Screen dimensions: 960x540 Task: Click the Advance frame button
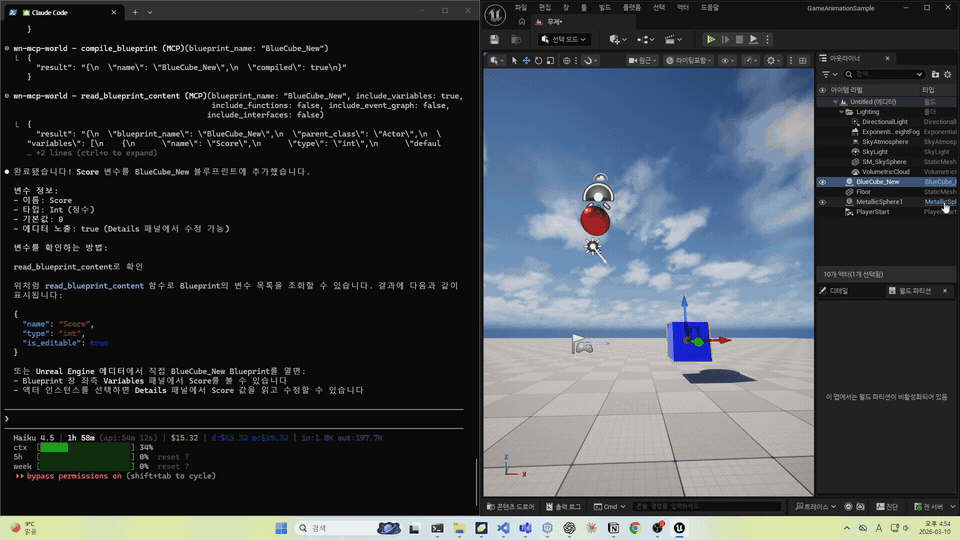click(726, 39)
